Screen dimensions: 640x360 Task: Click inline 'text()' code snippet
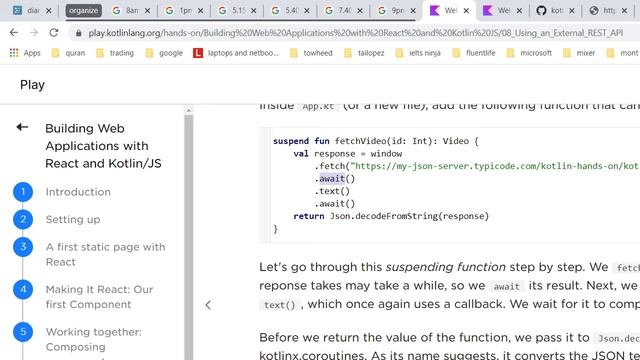280,305
